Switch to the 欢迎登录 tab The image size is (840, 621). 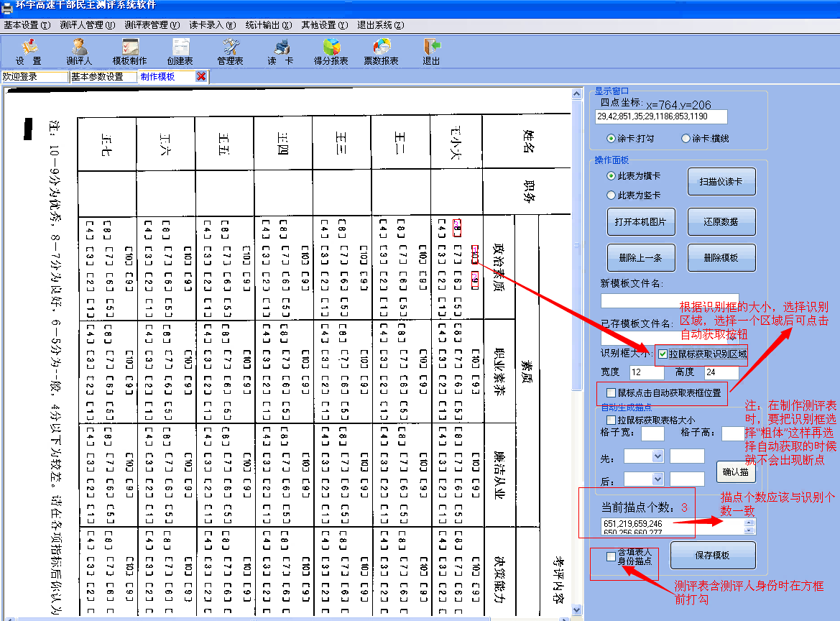pos(34,77)
